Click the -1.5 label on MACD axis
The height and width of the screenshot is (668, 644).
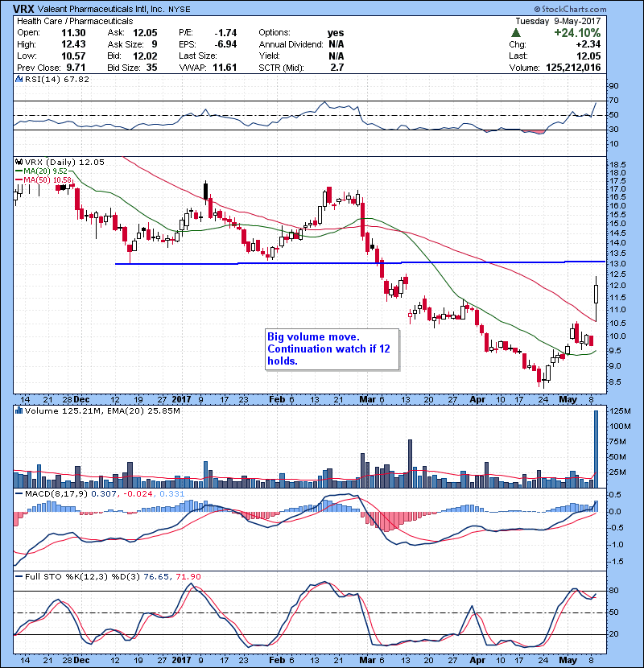pyautogui.click(x=617, y=562)
